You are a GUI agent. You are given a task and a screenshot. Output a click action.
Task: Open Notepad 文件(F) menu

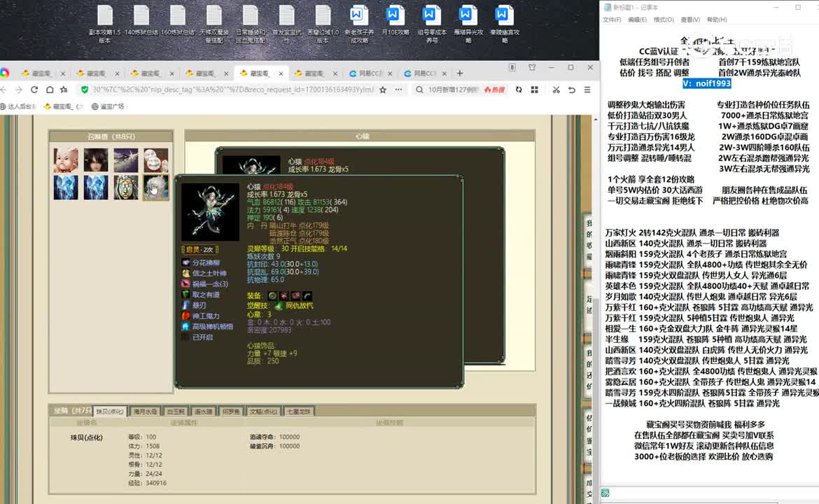tap(612, 20)
